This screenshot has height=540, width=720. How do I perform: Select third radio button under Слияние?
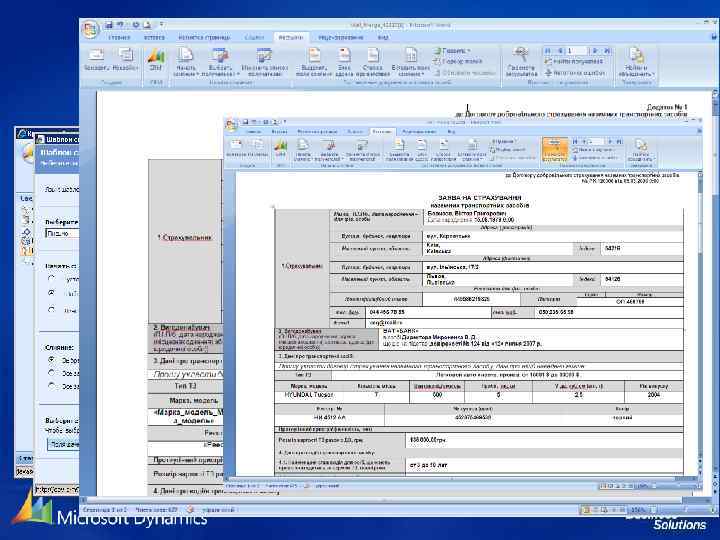click(52, 386)
